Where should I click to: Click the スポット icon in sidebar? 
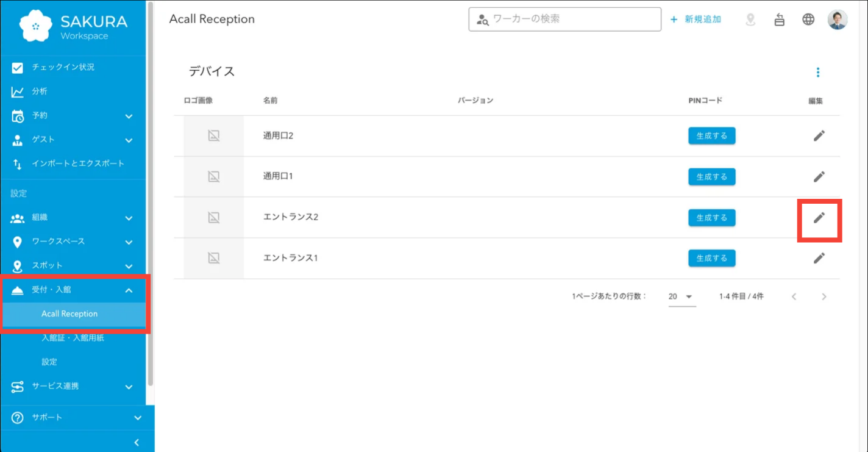pyautogui.click(x=18, y=266)
